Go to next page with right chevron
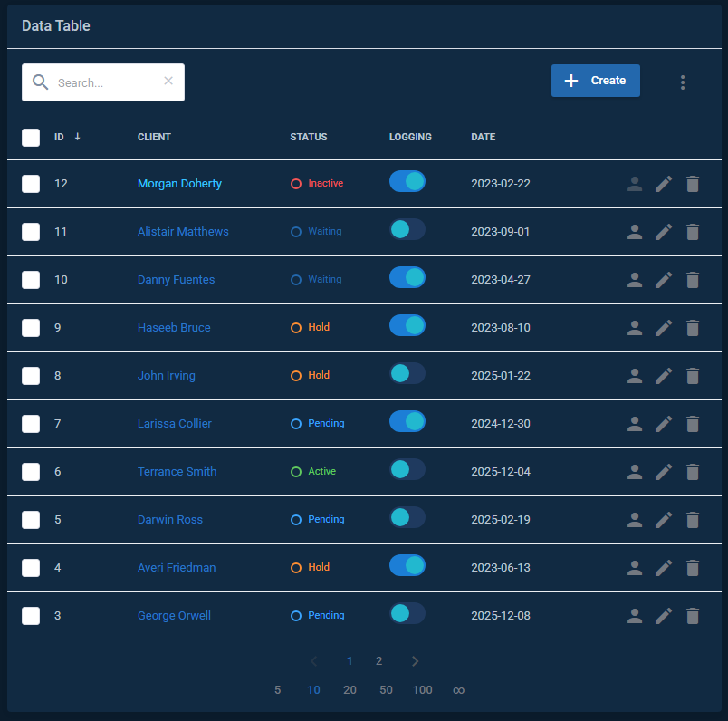Viewport: 728px width, 721px height. 415,661
